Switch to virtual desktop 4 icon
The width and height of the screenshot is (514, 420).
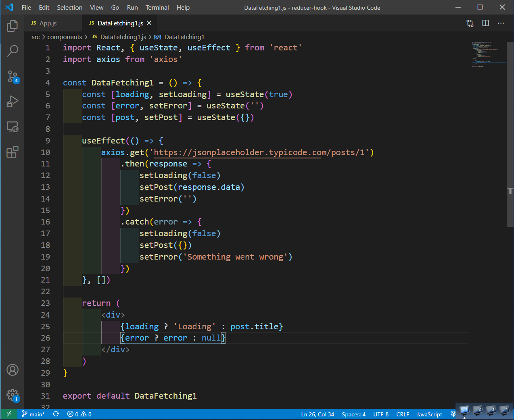click(504, 410)
